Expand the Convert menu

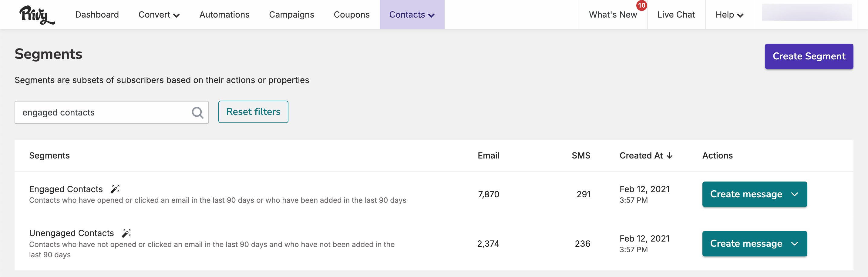pyautogui.click(x=159, y=15)
